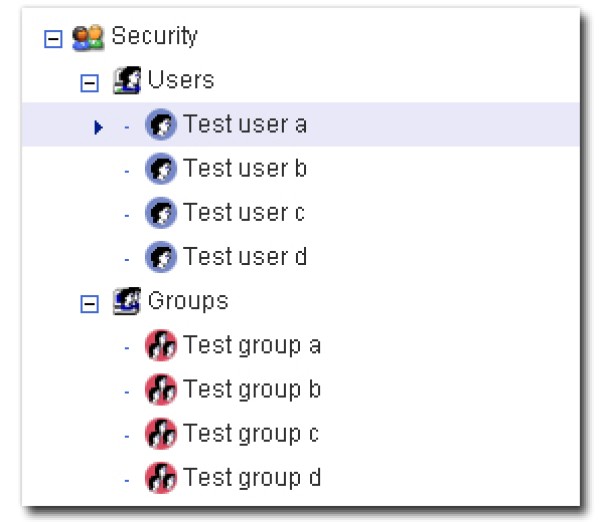The image size is (604, 522).
Task: Click the arrow marker beside Test user a
Action: [99, 126]
